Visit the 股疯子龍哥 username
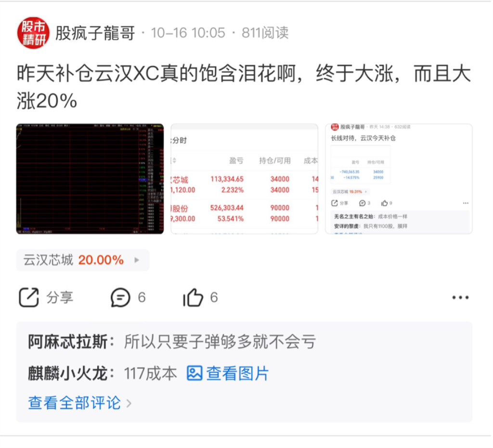The height and width of the screenshot is (448, 493). tap(95, 33)
